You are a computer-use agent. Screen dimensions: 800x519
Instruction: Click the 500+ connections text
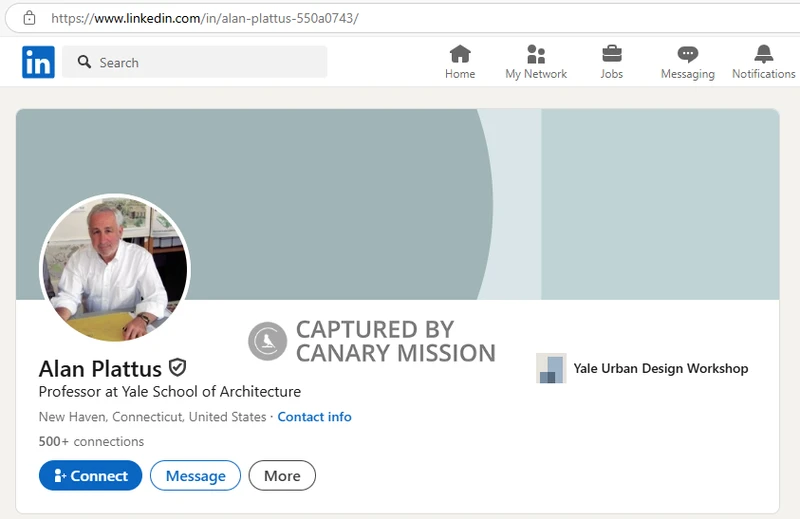91,441
